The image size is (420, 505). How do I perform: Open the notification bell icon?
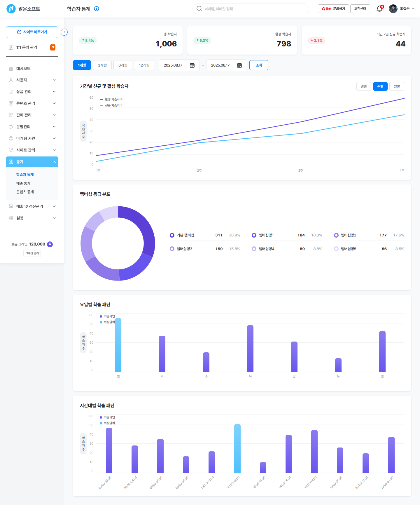pyautogui.click(x=379, y=9)
